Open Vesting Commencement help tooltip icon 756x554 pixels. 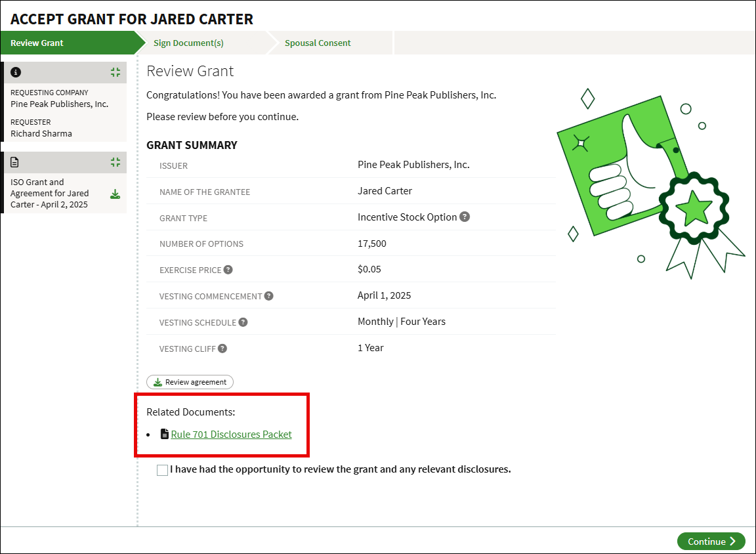pyautogui.click(x=268, y=296)
